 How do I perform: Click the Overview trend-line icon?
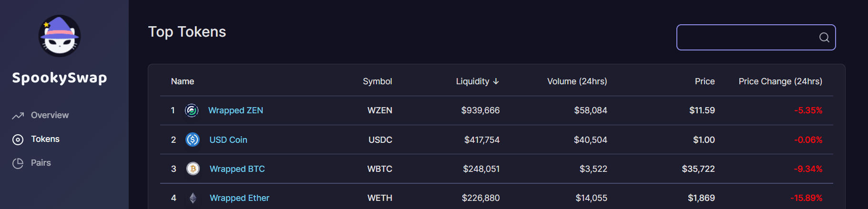pyautogui.click(x=18, y=116)
